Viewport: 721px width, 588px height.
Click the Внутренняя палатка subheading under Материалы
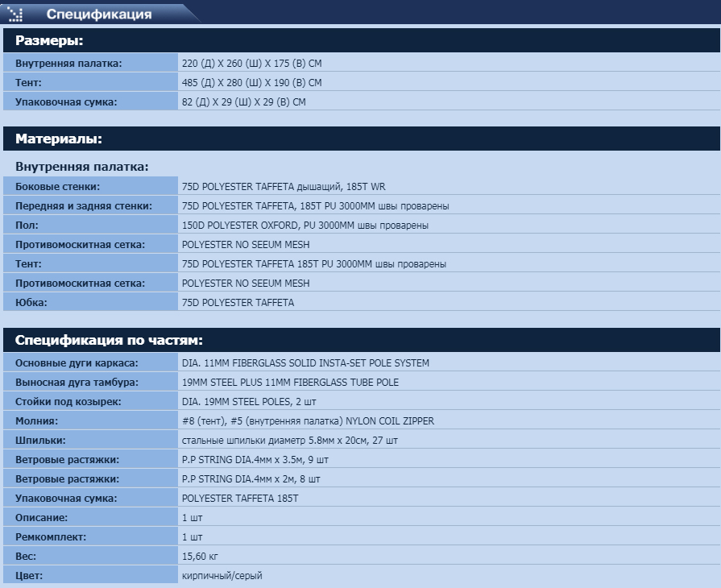pyautogui.click(x=82, y=167)
